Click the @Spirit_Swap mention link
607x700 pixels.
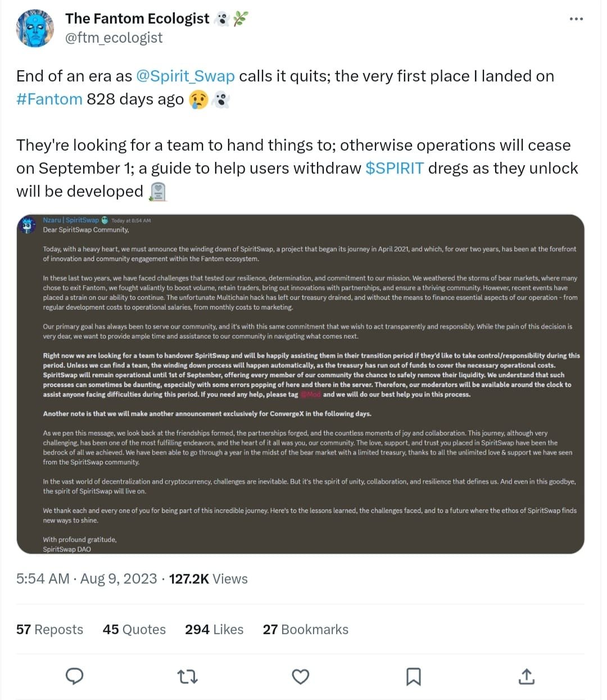click(185, 76)
